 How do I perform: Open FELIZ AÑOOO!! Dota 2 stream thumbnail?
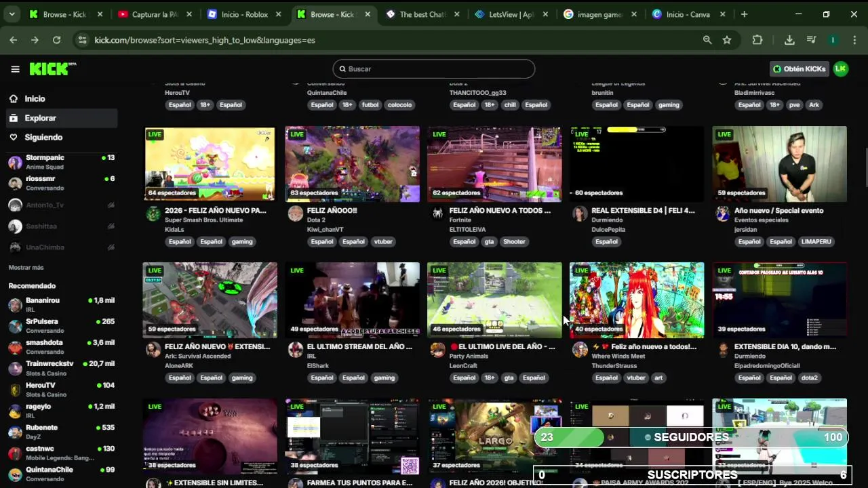[x=352, y=163]
